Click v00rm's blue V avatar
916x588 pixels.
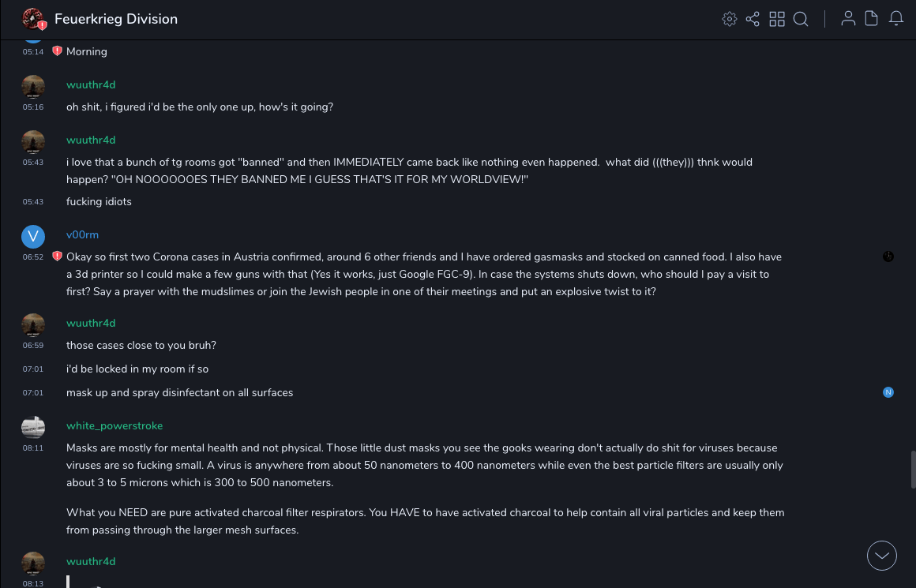pos(33,236)
